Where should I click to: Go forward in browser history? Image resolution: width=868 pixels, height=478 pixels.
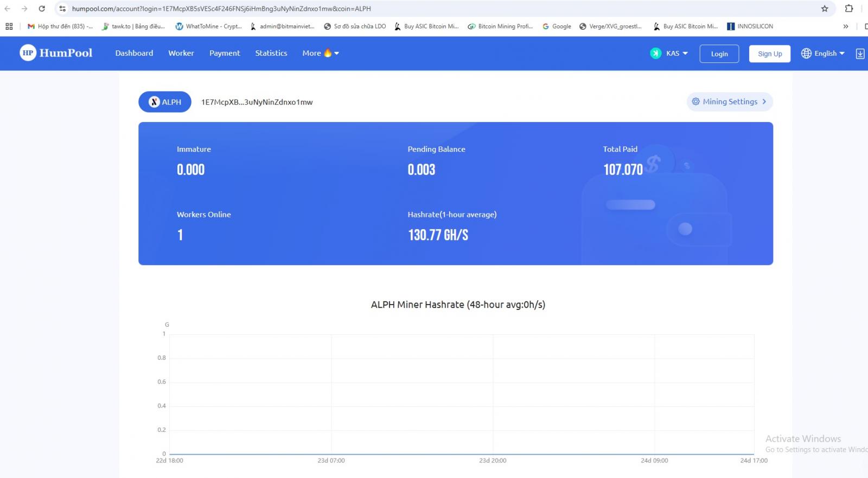pyautogui.click(x=24, y=9)
